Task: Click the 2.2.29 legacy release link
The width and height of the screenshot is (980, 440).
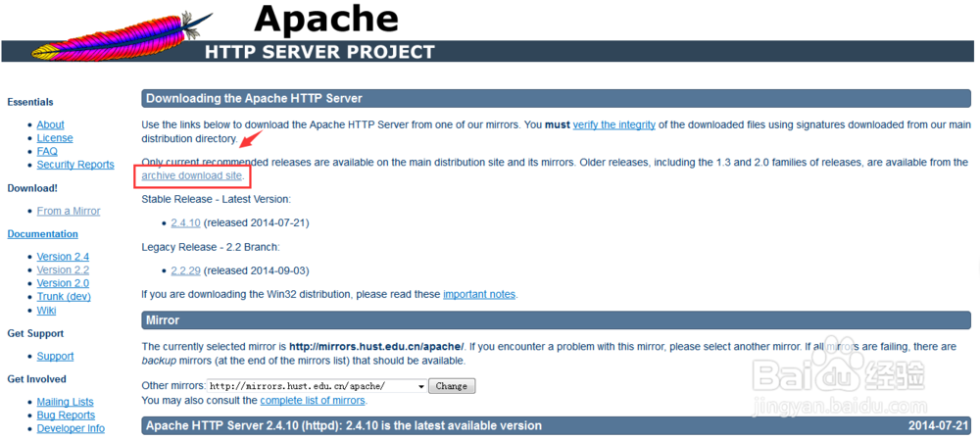Action: (185, 270)
